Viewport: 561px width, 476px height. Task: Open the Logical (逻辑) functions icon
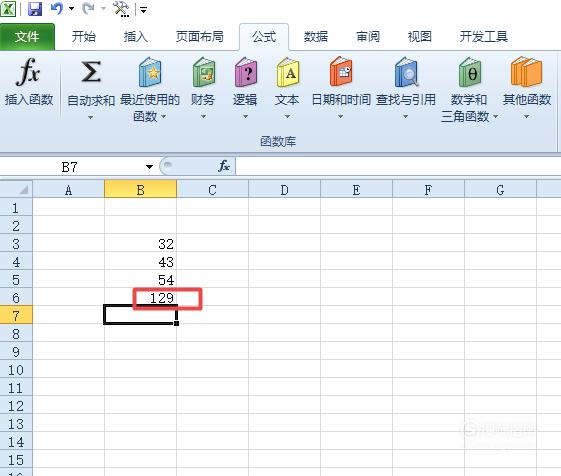(245, 73)
